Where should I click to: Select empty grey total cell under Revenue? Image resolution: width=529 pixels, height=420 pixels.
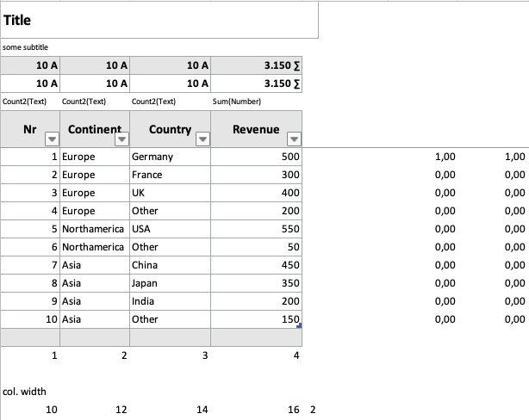pyautogui.click(x=257, y=337)
